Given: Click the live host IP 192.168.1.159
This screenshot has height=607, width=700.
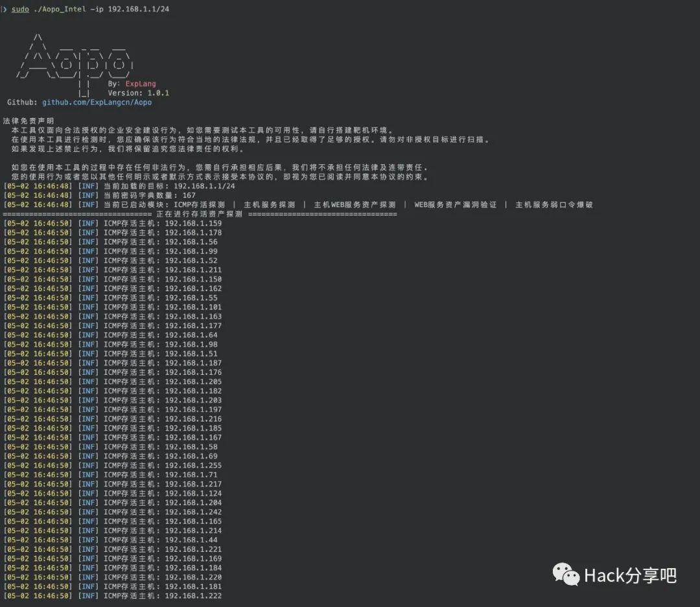Looking at the screenshot, I should 193,224.
